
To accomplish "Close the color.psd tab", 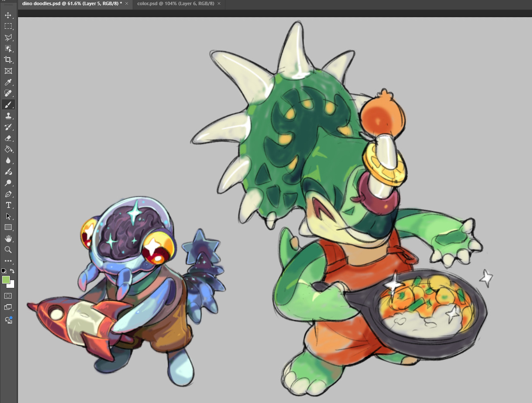I will (x=219, y=3).
